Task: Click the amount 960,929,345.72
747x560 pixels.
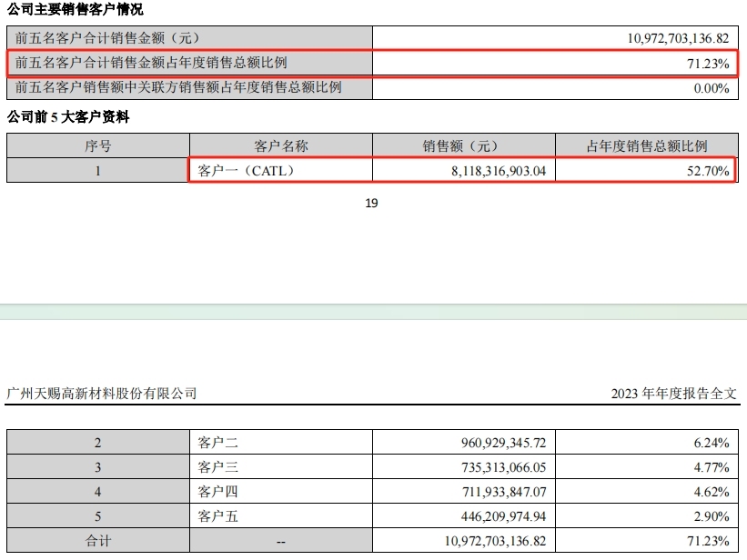Action: [503, 443]
